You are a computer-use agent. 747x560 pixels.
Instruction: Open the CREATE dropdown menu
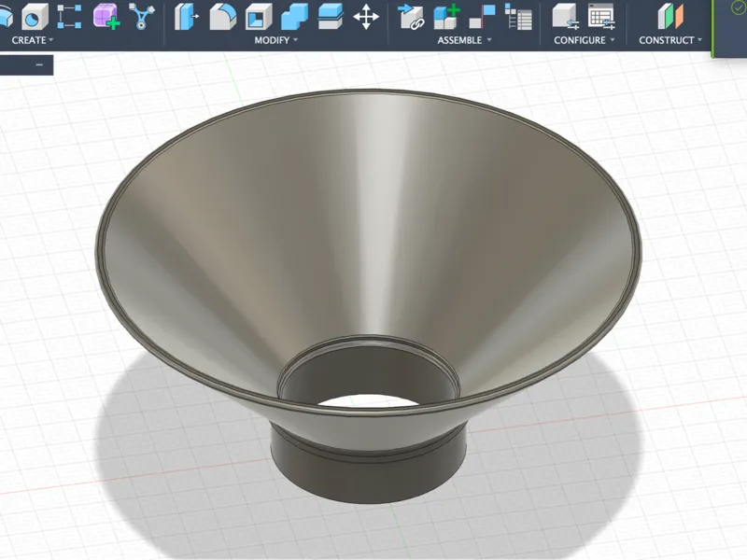coord(33,40)
